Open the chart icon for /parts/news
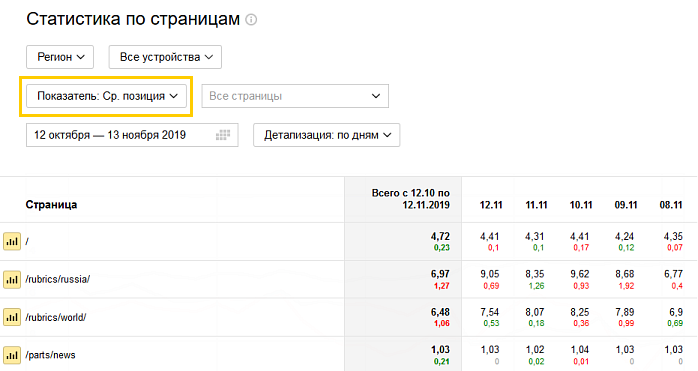Image resolution: width=698 pixels, height=371 pixels. pyautogui.click(x=12, y=355)
